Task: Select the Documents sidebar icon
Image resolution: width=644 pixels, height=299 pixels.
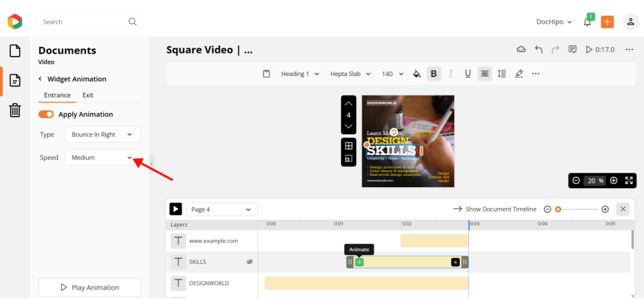Action: pos(15,80)
